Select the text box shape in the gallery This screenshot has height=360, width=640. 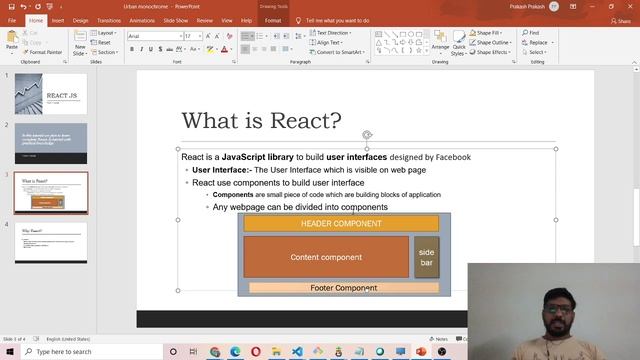tap(378, 34)
